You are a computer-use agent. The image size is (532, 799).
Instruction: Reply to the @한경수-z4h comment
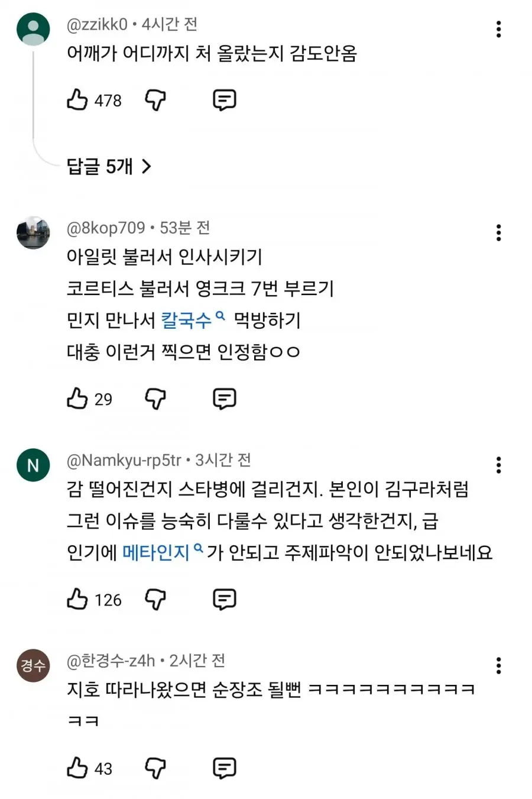pos(224,768)
